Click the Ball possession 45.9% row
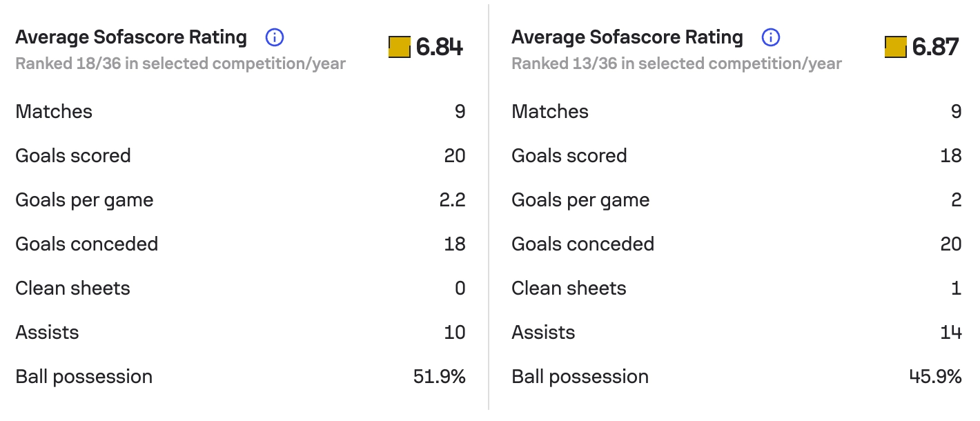Viewport: 980px width, 421px height. coord(736,377)
